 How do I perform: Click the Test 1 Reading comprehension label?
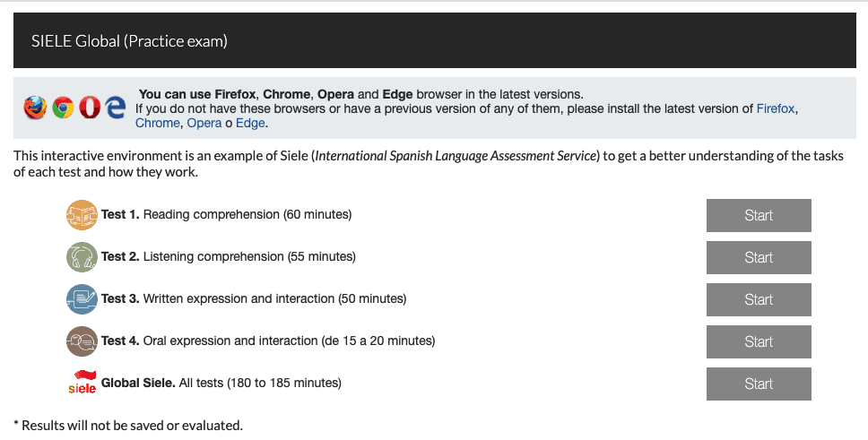[x=226, y=215]
